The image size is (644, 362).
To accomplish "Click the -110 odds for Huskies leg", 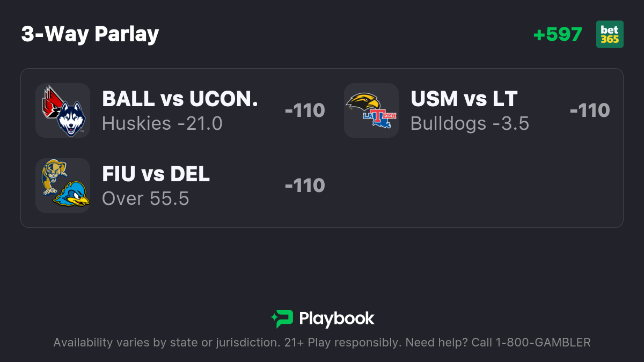I will pos(305,110).
